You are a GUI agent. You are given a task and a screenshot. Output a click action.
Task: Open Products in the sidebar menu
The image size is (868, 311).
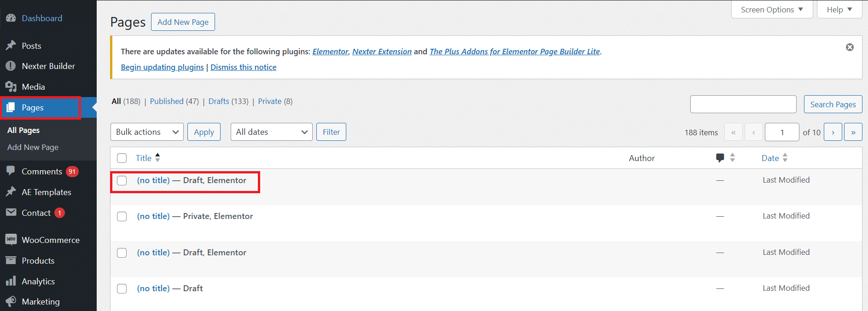coord(38,260)
